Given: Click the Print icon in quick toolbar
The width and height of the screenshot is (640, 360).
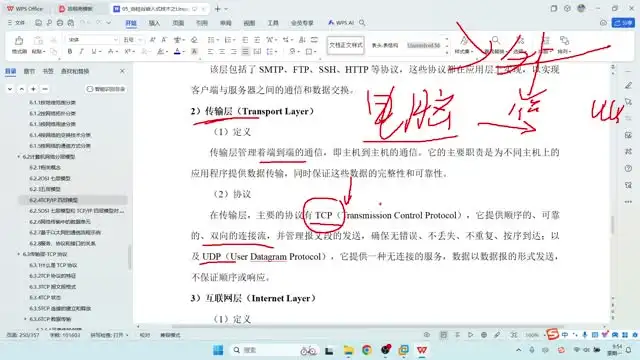Looking at the screenshot, I should [60, 23].
